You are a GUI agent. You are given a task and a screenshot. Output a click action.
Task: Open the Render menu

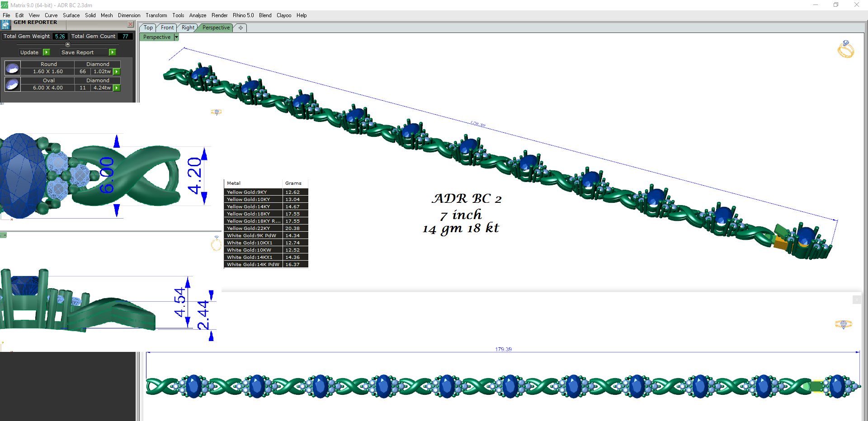[219, 15]
